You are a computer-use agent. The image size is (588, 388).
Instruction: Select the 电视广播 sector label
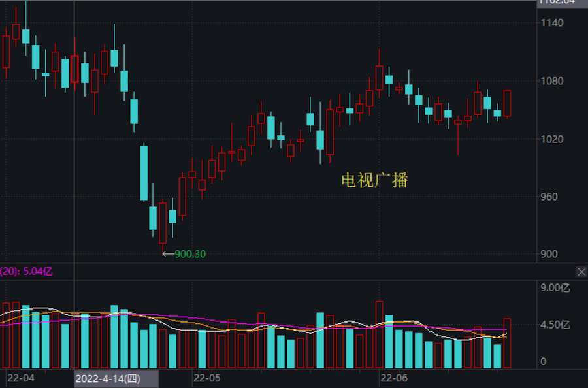(x=374, y=180)
